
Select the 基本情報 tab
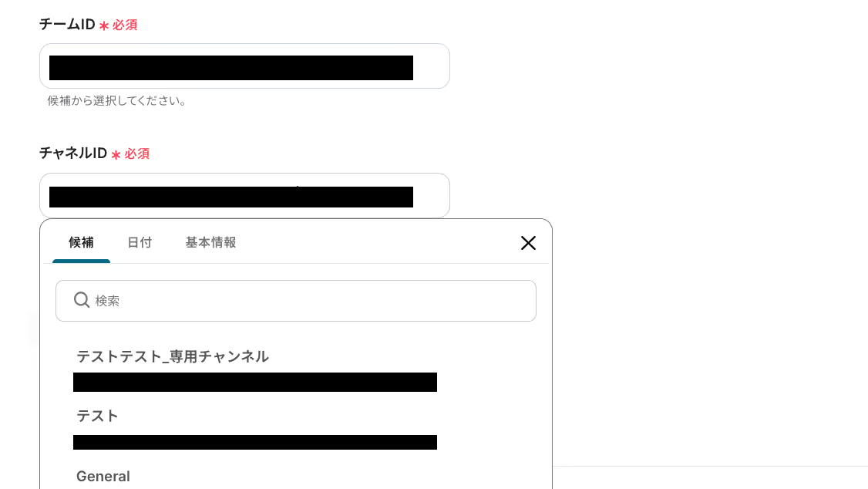coord(211,242)
